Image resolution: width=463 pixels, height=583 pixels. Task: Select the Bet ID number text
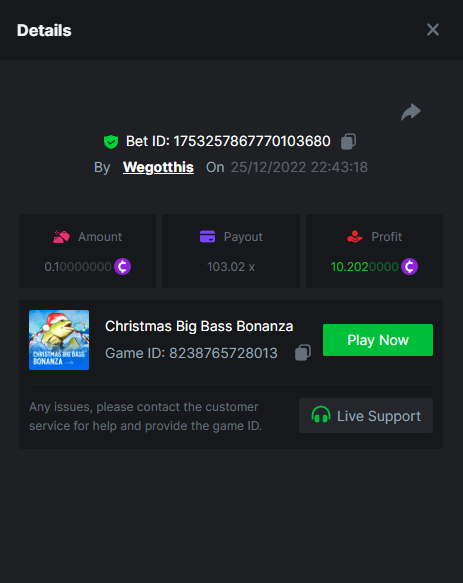pyautogui.click(x=252, y=141)
